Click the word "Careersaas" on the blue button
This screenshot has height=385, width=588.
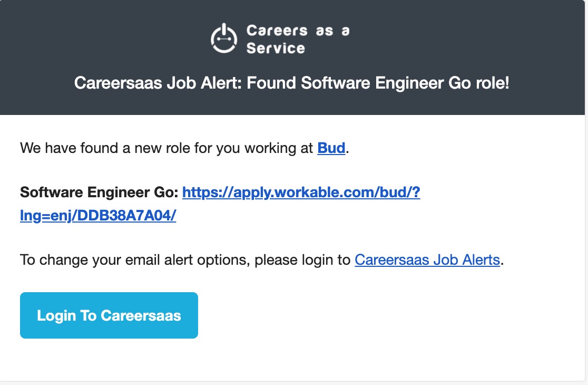coord(141,315)
